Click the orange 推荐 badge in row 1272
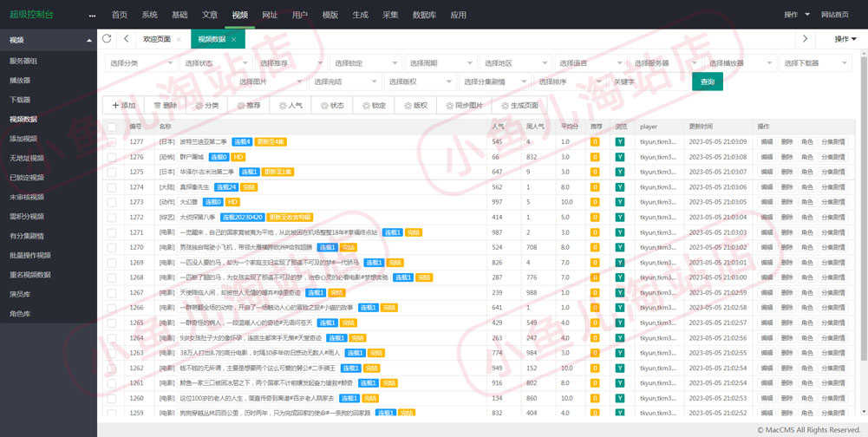This screenshot has width=868, height=437. tap(595, 217)
